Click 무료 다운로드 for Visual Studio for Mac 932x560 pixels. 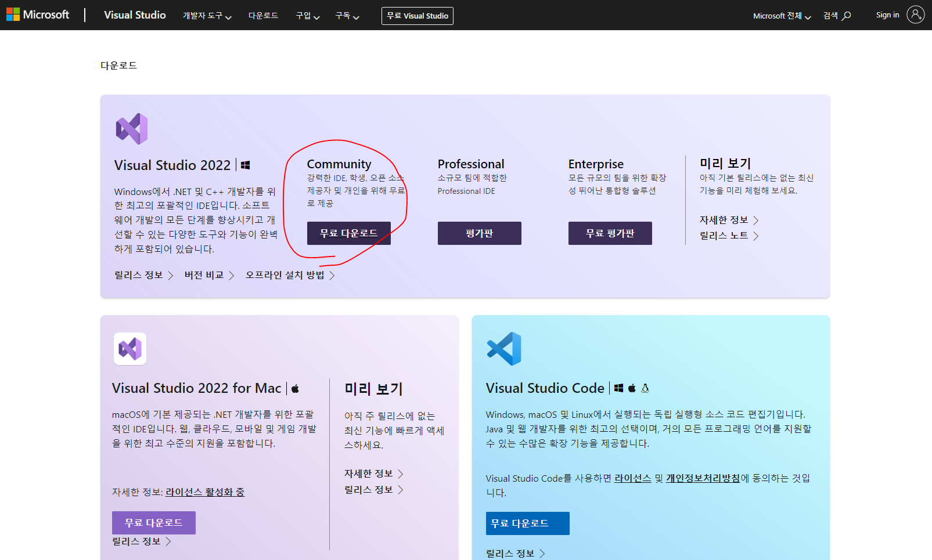(x=154, y=523)
